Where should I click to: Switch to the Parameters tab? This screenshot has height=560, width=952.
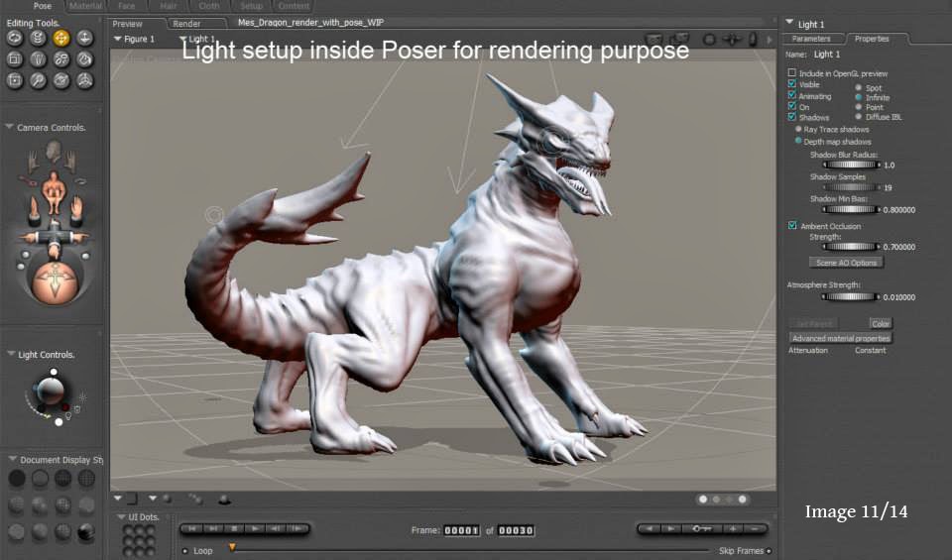(811, 39)
